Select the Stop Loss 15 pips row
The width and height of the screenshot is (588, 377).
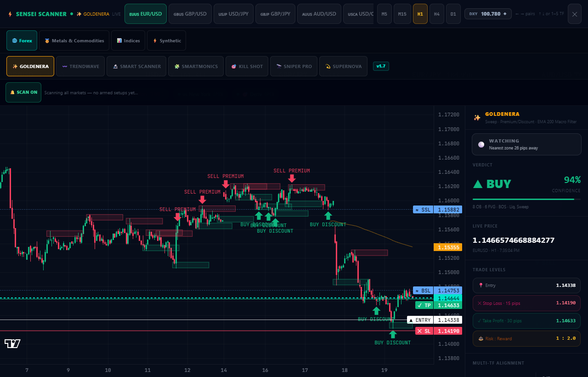(x=526, y=303)
